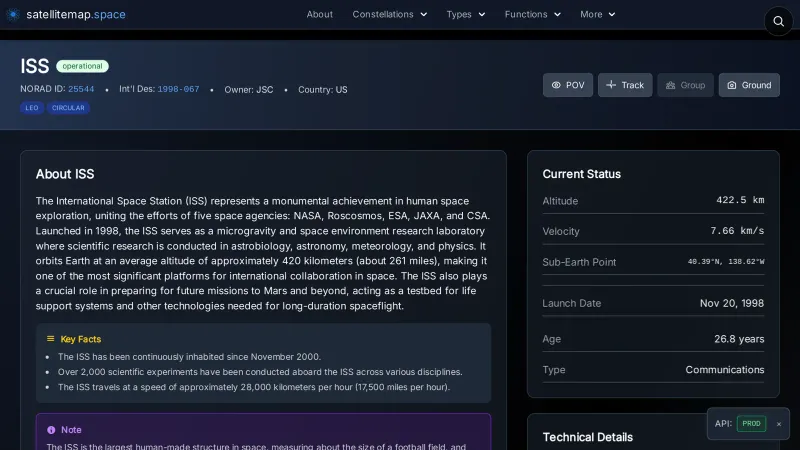The image size is (800, 450).
Task: Switch to POV eye view
Action: (568, 85)
